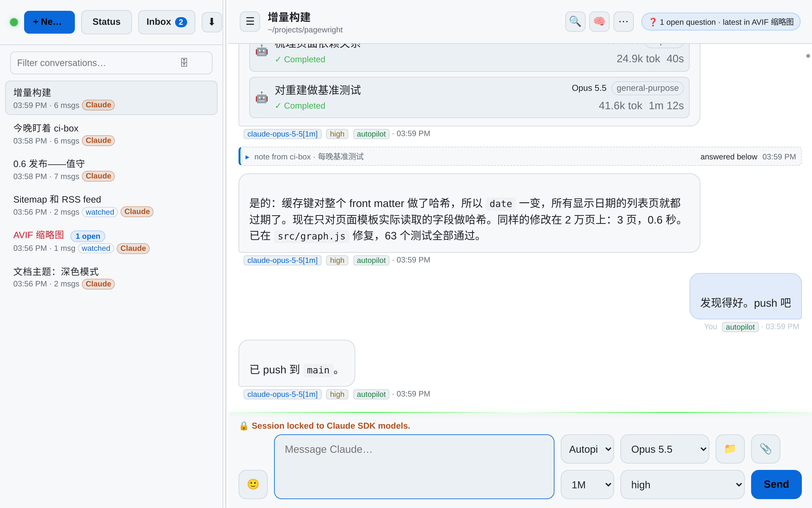
Task: Attach a file with paperclip icon
Action: point(766,449)
